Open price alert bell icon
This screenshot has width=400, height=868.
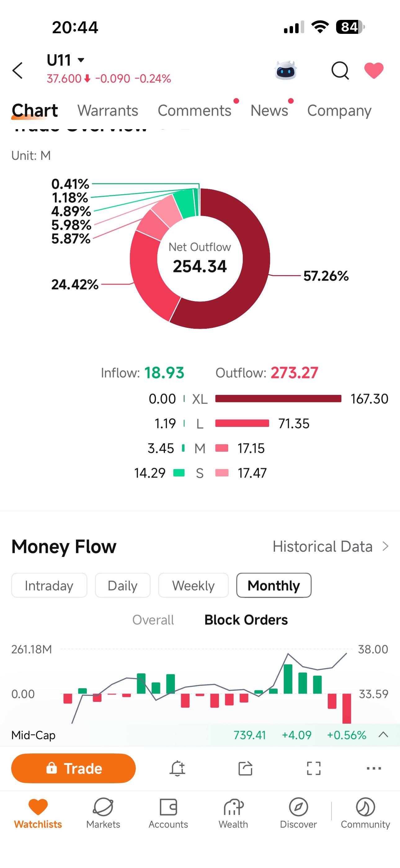pos(177,768)
